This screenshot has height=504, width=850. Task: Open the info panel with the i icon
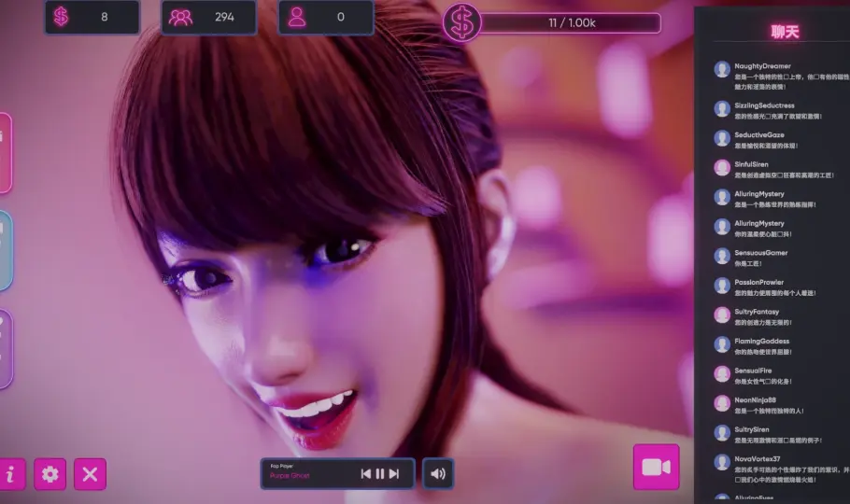coord(11,474)
